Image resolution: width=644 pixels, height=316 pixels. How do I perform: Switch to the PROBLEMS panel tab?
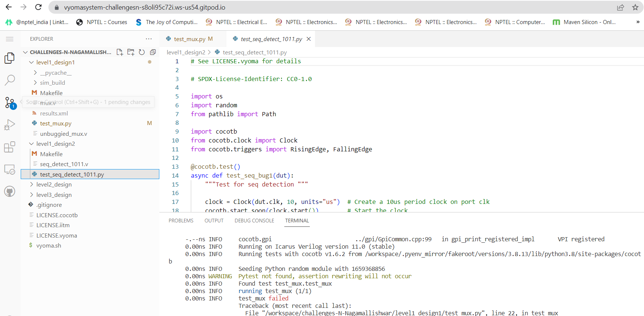point(181,221)
